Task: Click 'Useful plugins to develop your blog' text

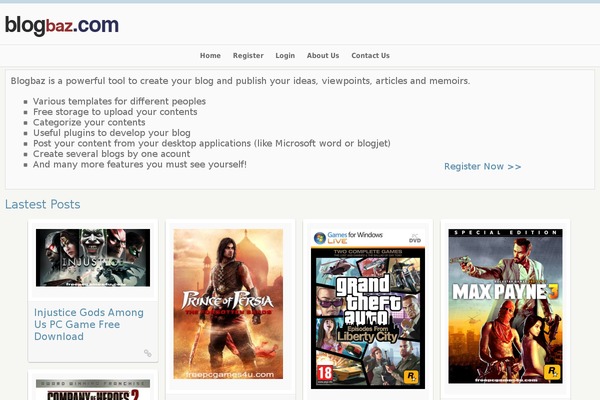Action: click(112, 133)
